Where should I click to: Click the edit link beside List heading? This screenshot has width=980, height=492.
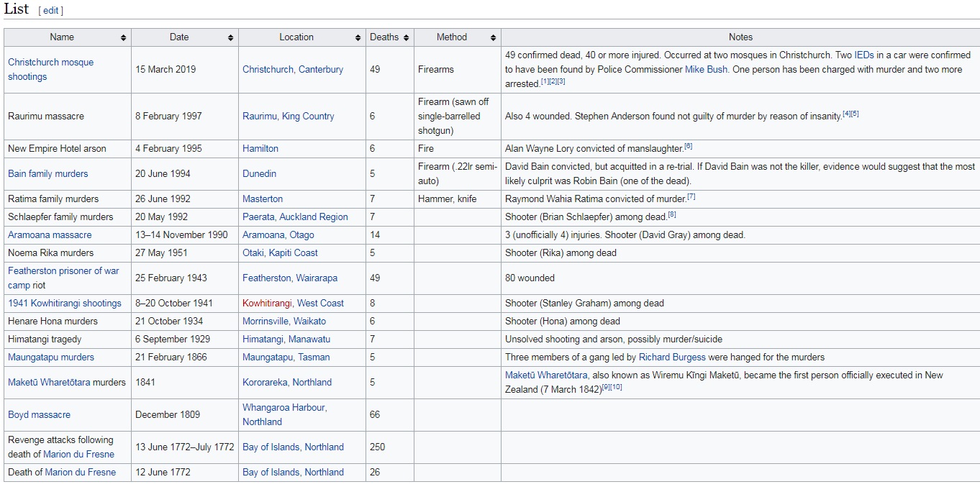coord(50,11)
